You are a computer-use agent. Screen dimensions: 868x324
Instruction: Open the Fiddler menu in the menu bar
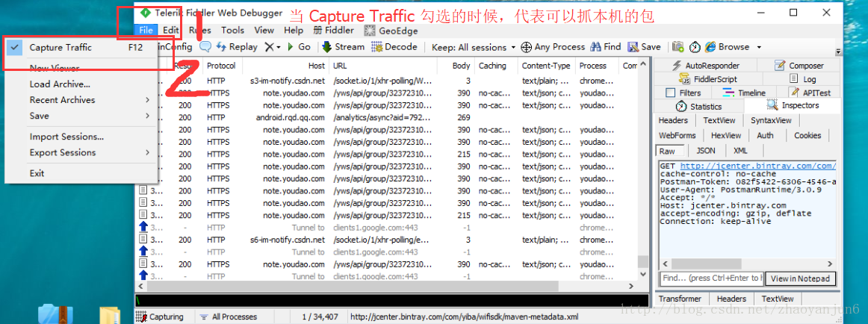333,31
